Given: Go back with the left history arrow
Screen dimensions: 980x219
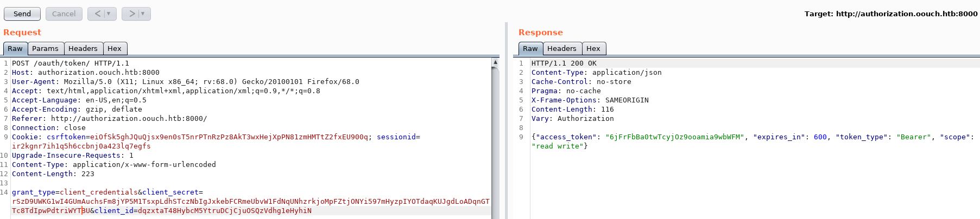Looking at the screenshot, I should coord(98,14).
